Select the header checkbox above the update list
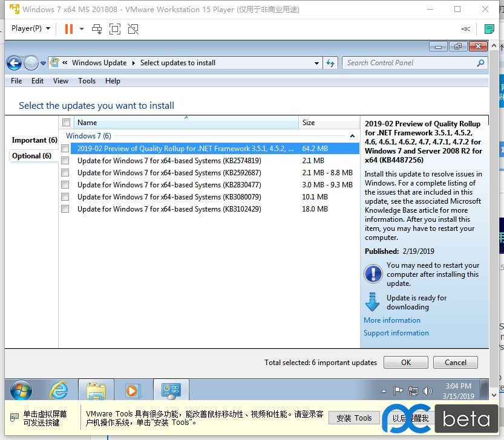The image size is (504, 440). [66, 122]
